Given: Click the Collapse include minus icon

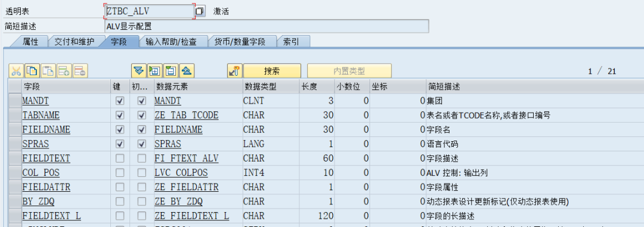Looking at the screenshot, I should [171, 71].
